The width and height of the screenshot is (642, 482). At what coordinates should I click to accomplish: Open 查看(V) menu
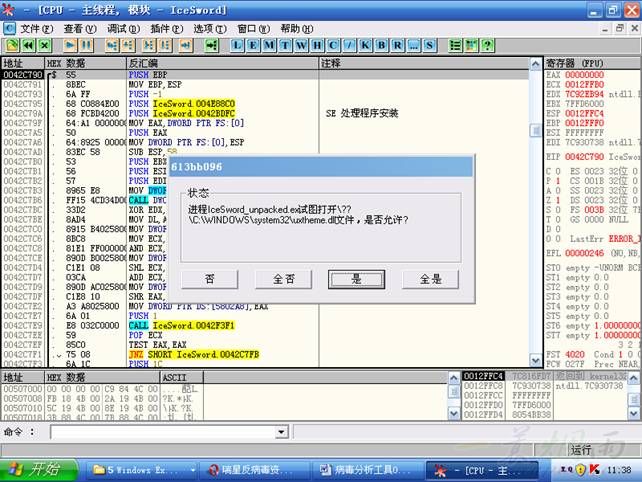point(80,29)
